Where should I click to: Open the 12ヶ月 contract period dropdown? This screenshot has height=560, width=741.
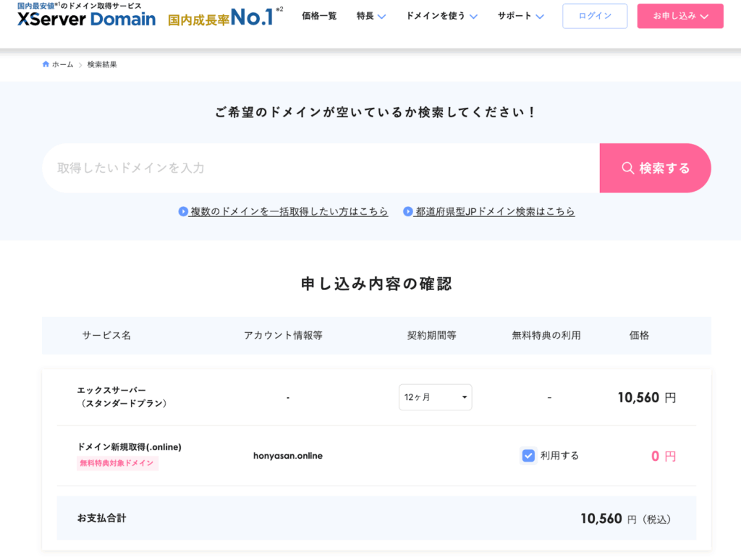[x=435, y=397]
